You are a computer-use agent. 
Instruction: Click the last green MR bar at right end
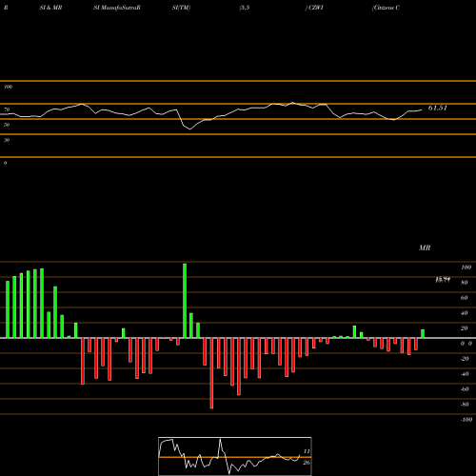click(x=423, y=334)
